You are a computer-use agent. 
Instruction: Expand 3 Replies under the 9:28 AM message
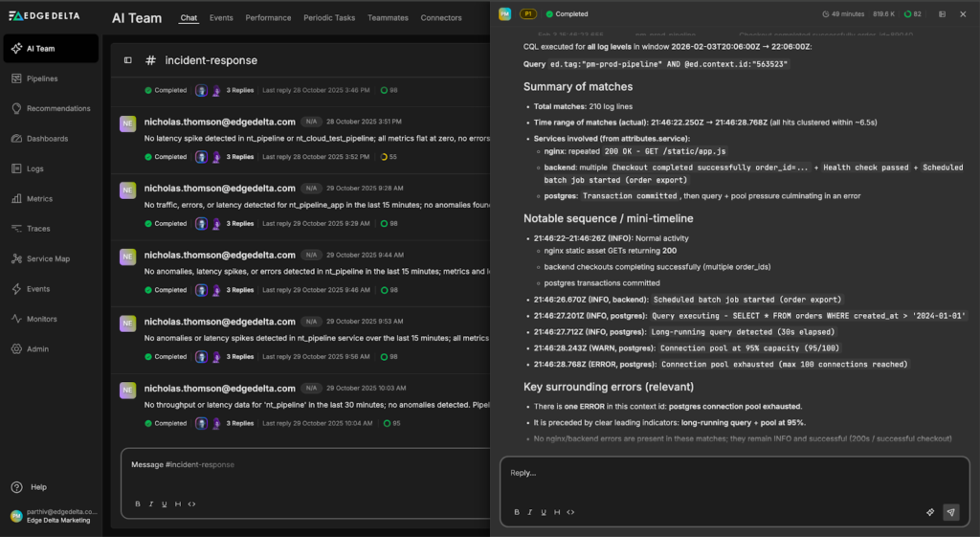239,223
